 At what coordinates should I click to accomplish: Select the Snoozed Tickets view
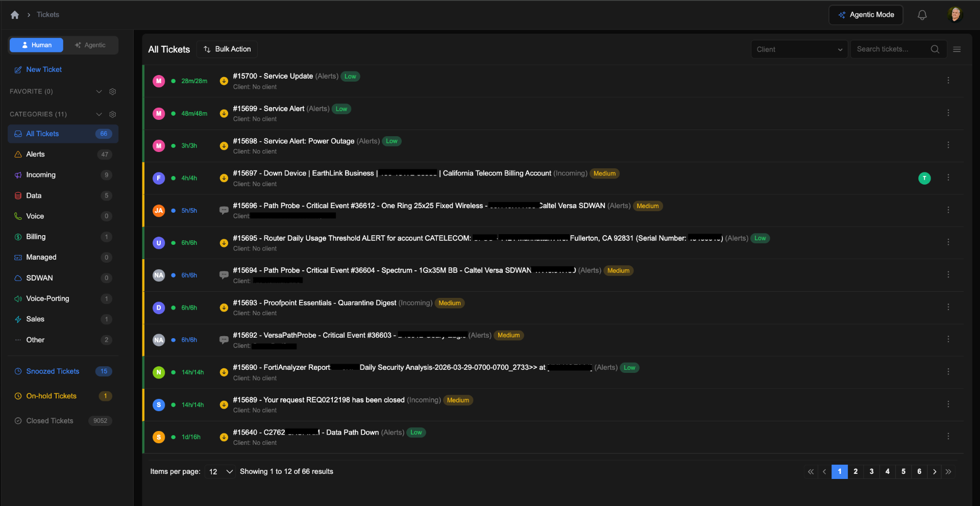[x=53, y=371]
